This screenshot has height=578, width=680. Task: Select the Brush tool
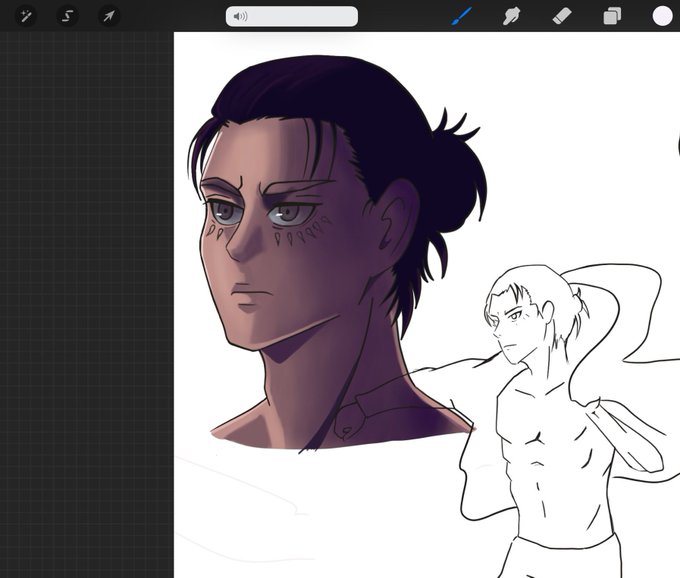[461, 16]
